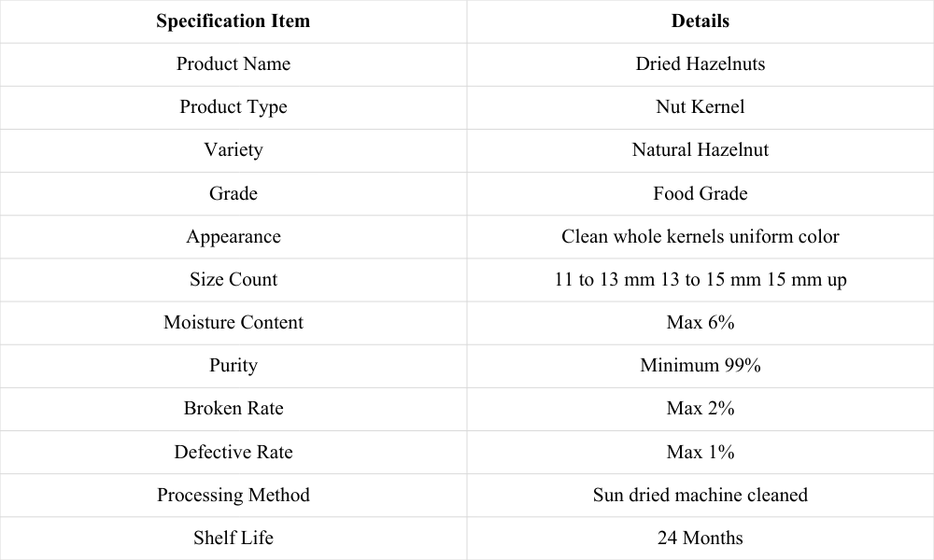
Task: Click the Details column header
Action: click(700, 21)
